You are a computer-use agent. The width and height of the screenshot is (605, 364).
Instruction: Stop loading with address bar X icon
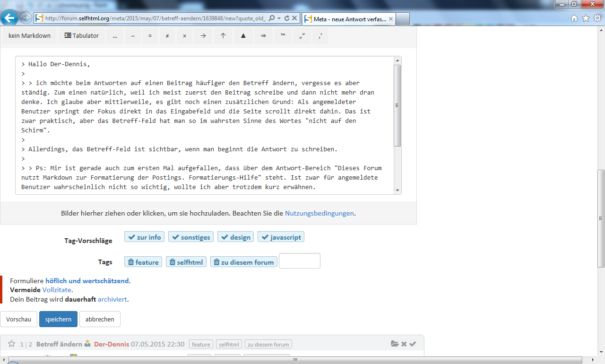(x=294, y=18)
